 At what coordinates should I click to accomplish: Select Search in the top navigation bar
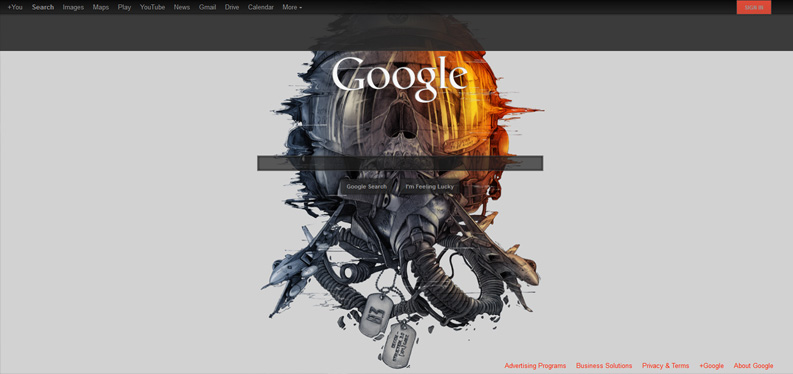(43, 7)
